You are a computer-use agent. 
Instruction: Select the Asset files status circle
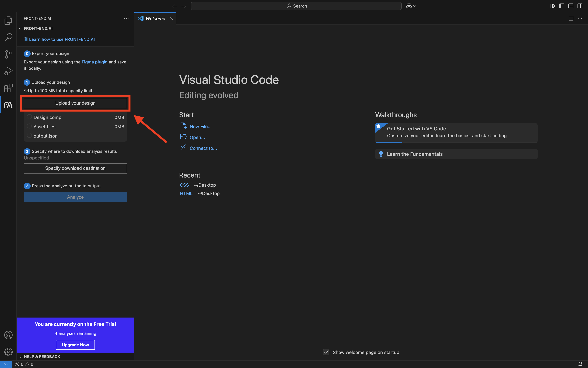point(29,126)
